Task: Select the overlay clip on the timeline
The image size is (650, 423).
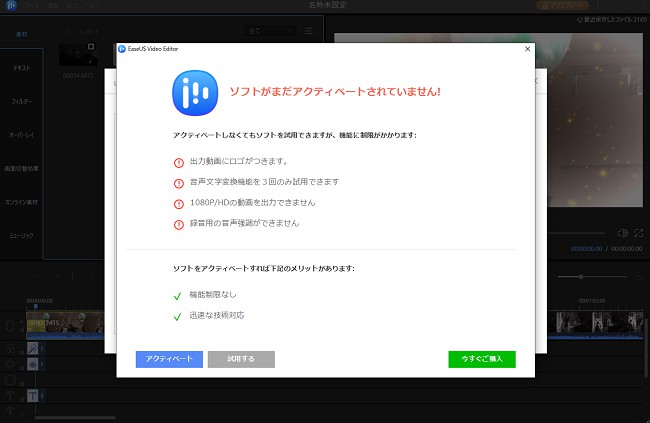Action: coord(33,364)
